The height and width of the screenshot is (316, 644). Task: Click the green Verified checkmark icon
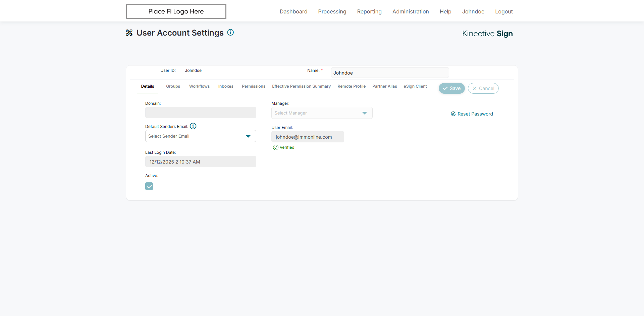[276, 147]
